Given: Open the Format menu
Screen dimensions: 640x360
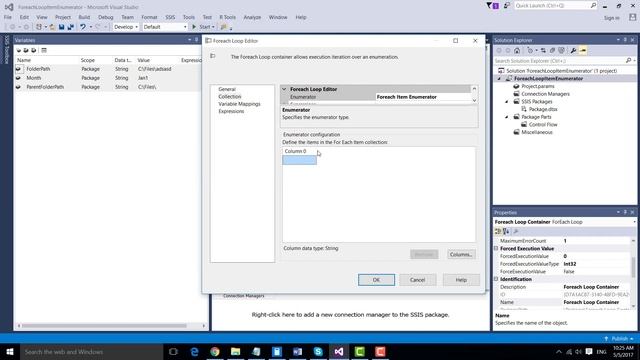Looking at the screenshot, I should click(149, 17).
